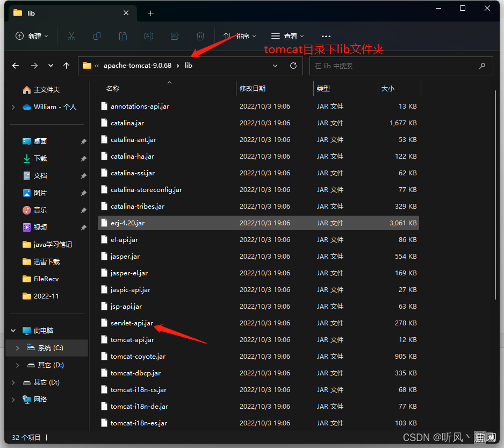Image resolution: width=504 pixels, height=448 pixels.
Task: Open address bar history dropdown
Action: (x=275, y=66)
